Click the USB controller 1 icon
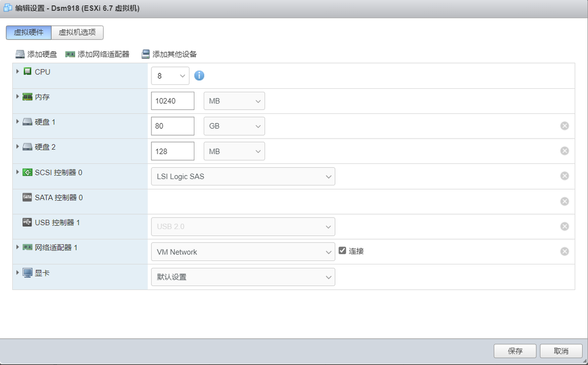The image size is (588, 365). click(x=27, y=222)
